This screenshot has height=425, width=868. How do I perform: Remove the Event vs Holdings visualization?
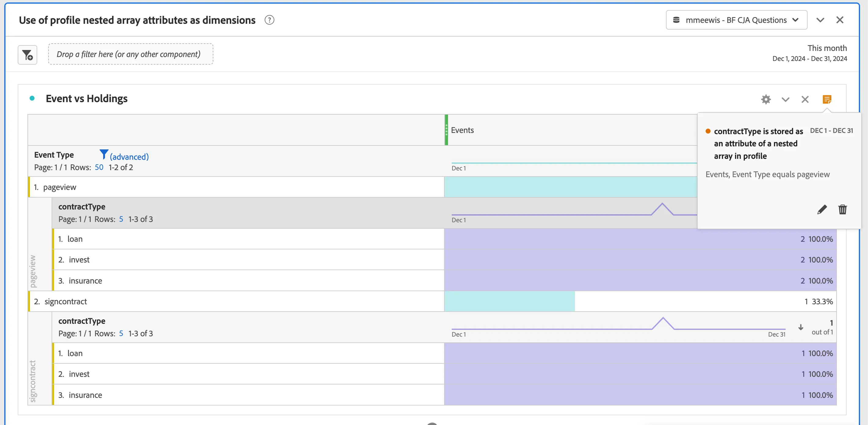pyautogui.click(x=805, y=99)
